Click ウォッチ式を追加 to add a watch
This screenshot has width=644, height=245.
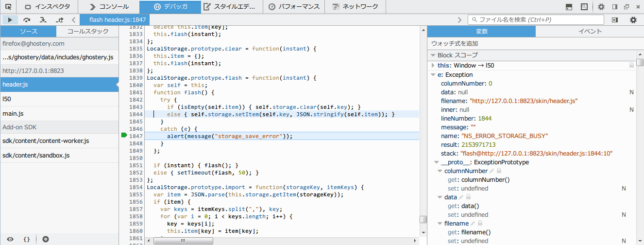pos(455,44)
